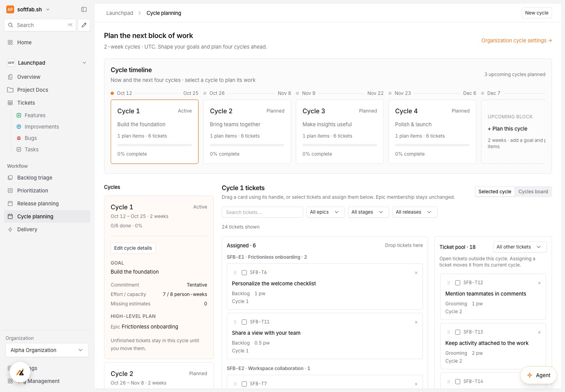Click Edit cycle details button
Viewport: 565px width, 392px height.
[133, 248]
